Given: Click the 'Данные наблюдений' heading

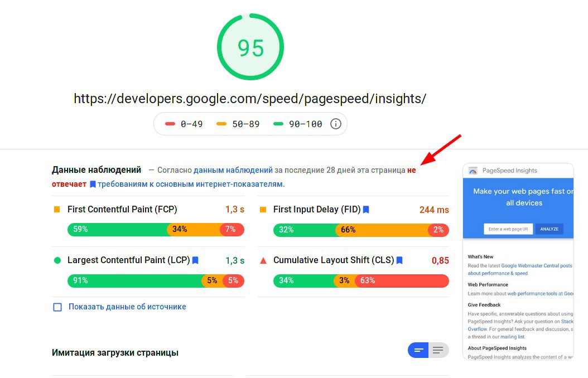Looking at the screenshot, I should coord(97,170).
